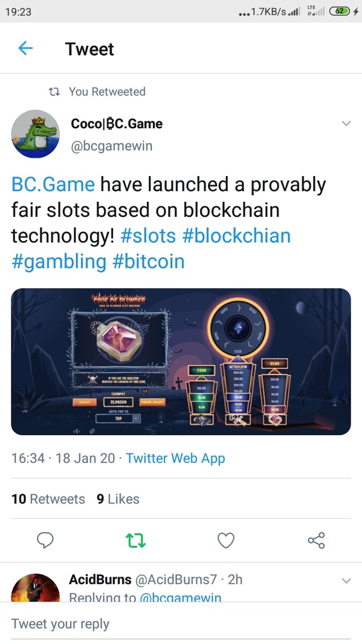Image resolution: width=362 pixels, height=644 pixels.
Task: Open the BC.Game link in tweet
Action: pos(53,185)
